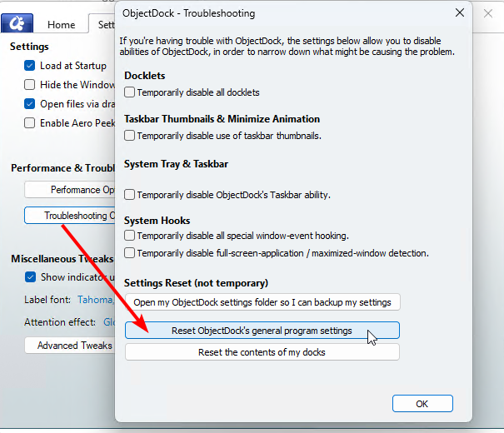
Task: Check disable use of taskbar thumbnails
Action: click(130, 135)
